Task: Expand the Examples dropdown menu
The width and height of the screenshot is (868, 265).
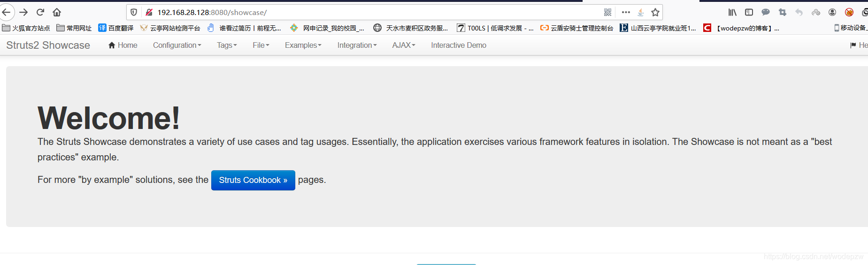Action: pyautogui.click(x=303, y=45)
